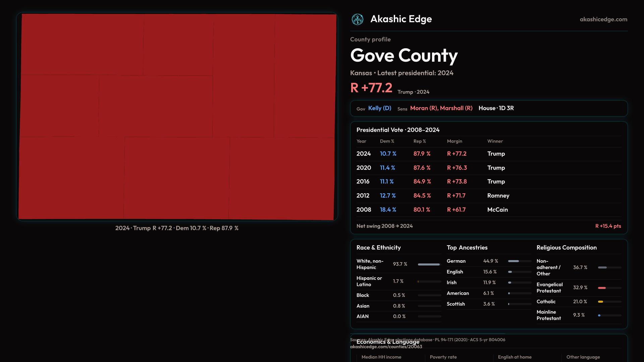
Task: Select the 2008 McCain result row
Action: [488, 210]
